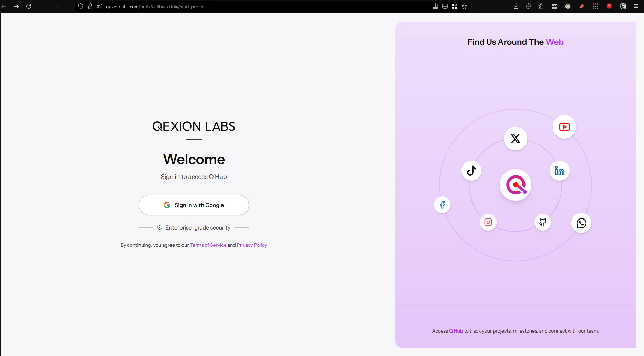The height and width of the screenshot is (356, 644).
Task: Toggle the bookmark star for this page
Action: point(464,6)
